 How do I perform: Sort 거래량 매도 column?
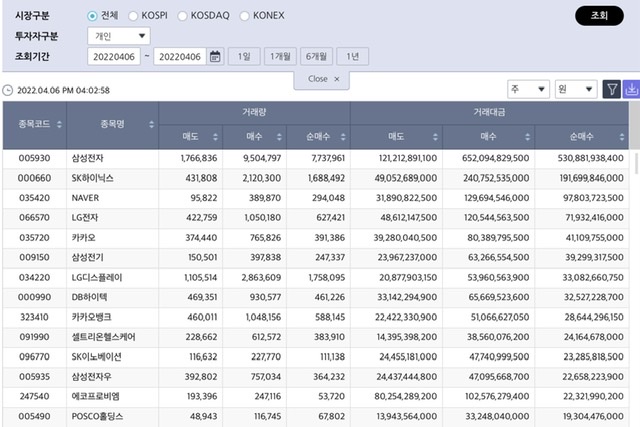pyautogui.click(x=215, y=135)
